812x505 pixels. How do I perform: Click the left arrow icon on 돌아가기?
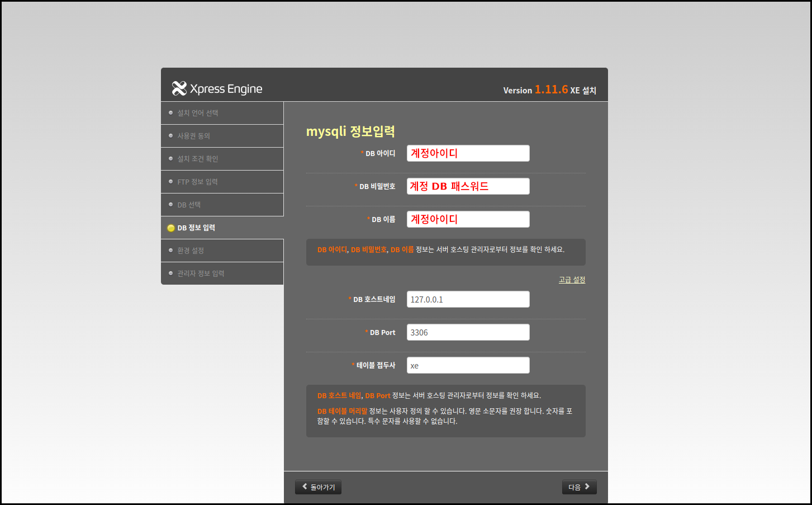coord(305,487)
